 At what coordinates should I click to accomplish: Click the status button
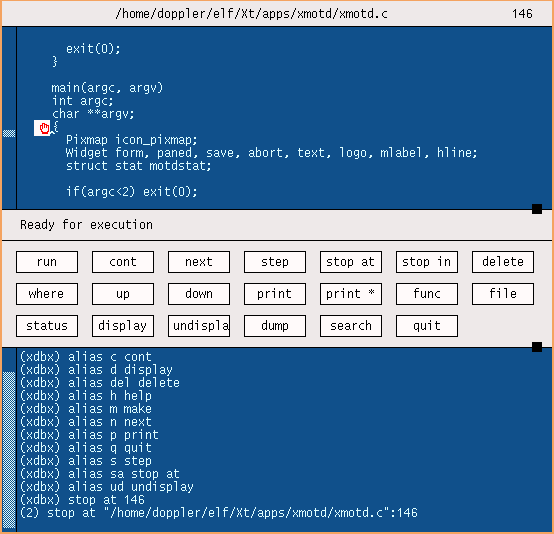tap(47, 326)
